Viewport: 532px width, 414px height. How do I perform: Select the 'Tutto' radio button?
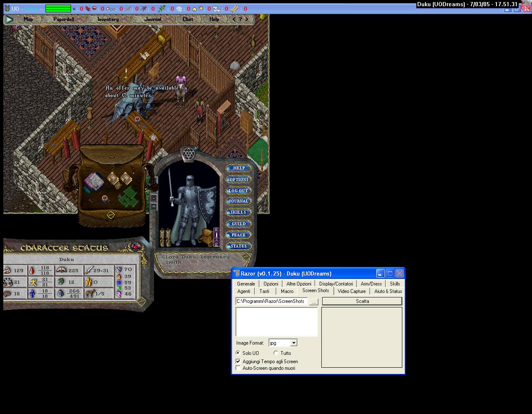(x=276, y=353)
